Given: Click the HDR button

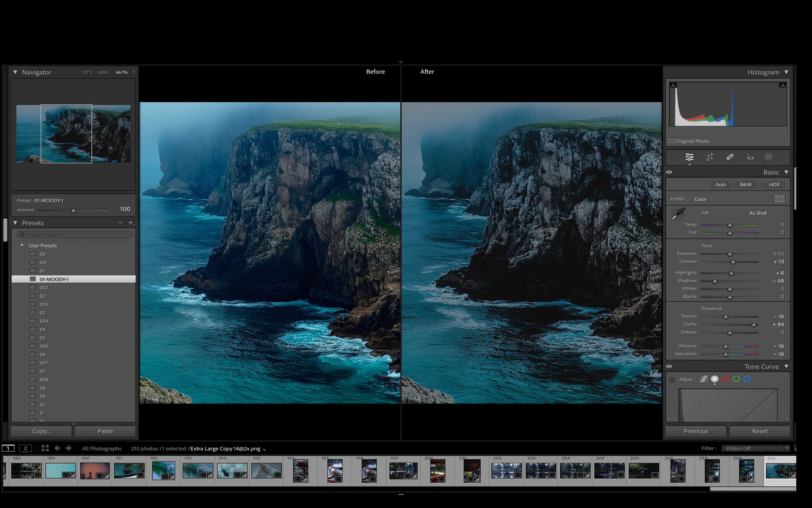Looking at the screenshot, I should (x=774, y=184).
